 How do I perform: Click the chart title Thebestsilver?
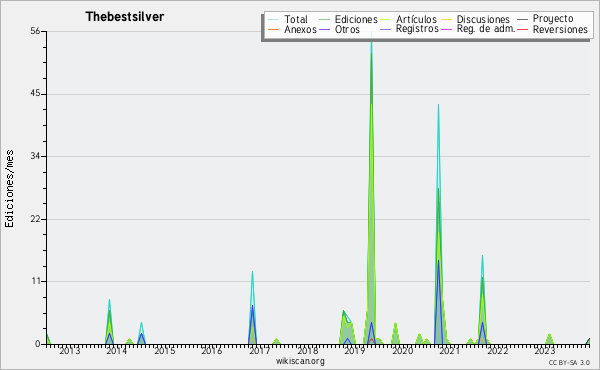click(x=125, y=17)
